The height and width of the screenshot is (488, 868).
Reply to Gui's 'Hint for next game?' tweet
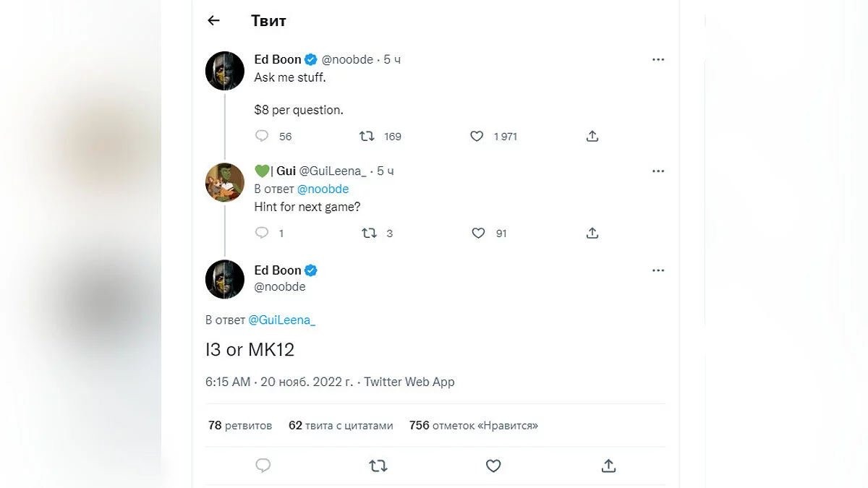pyautogui.click(x=263, y=233)
